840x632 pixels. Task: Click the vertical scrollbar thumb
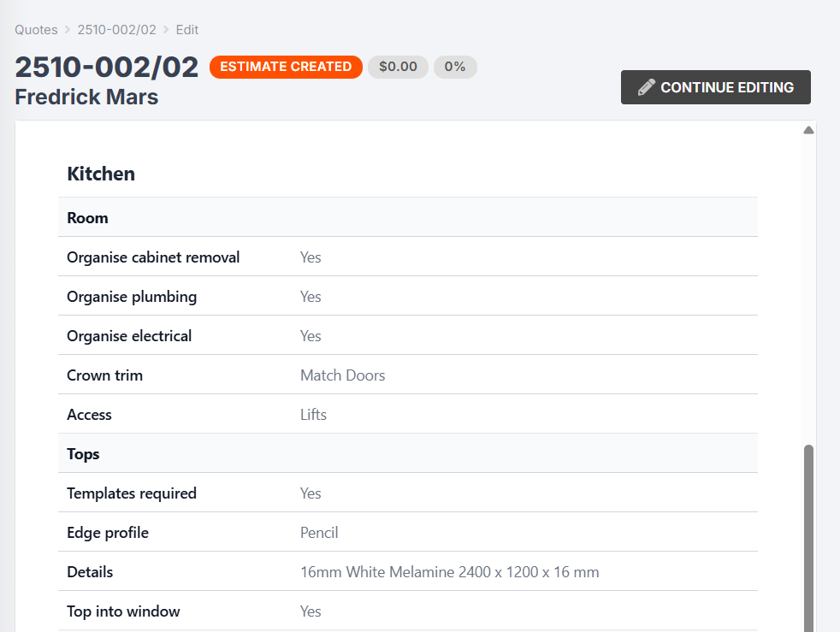[808, 538]
